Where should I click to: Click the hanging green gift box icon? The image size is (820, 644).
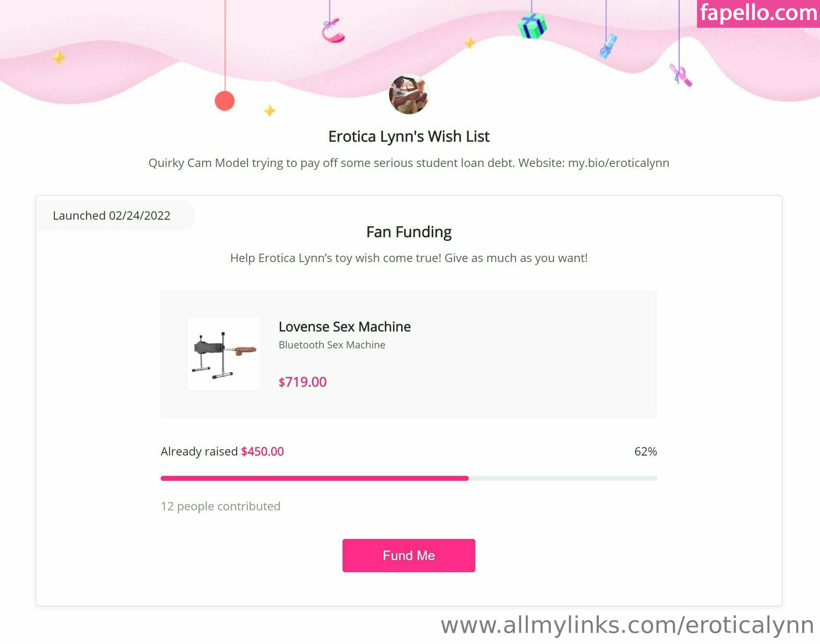[532, 26]
